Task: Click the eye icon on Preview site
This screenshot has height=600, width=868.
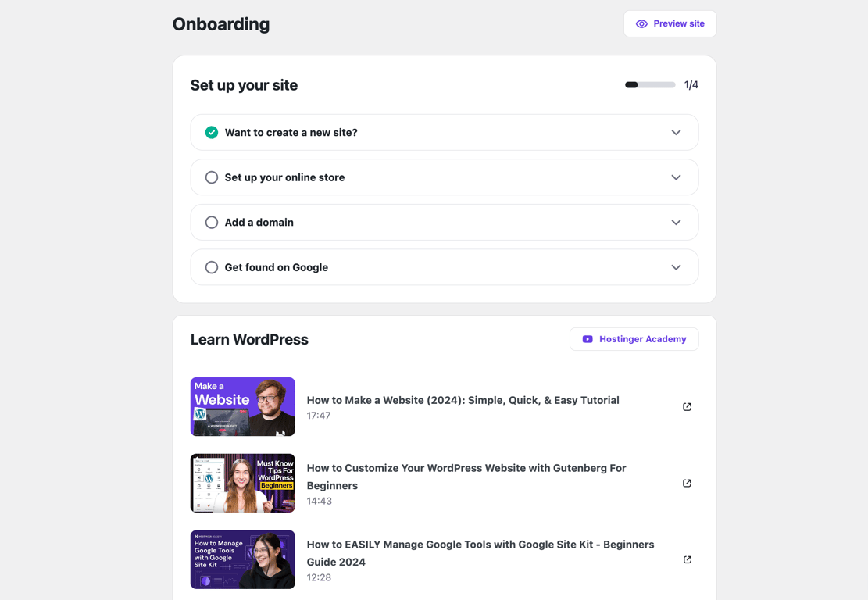Action: pyautogui.click(x=642, y=23)
